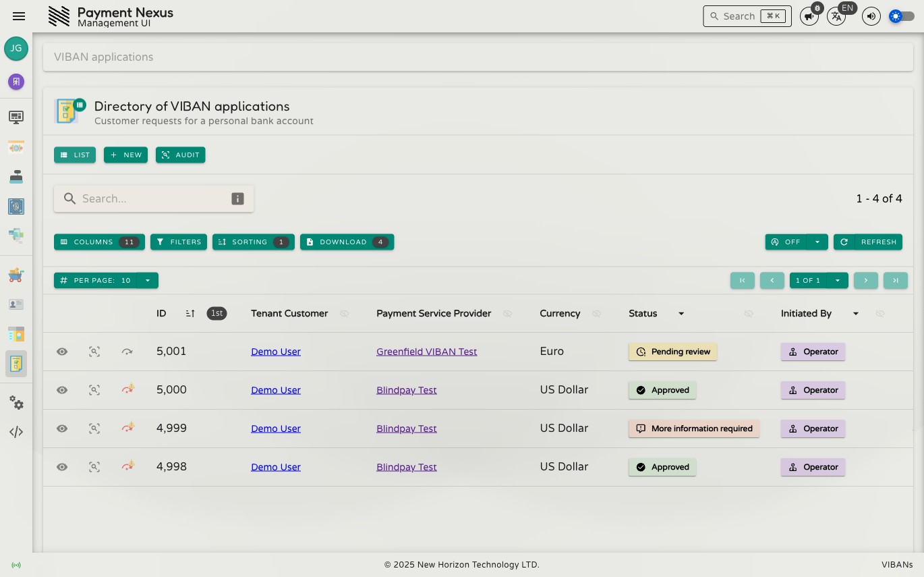The image size is (924, 577).
Task: Open the shopping cart icon in sidebar
Action: 16,275
